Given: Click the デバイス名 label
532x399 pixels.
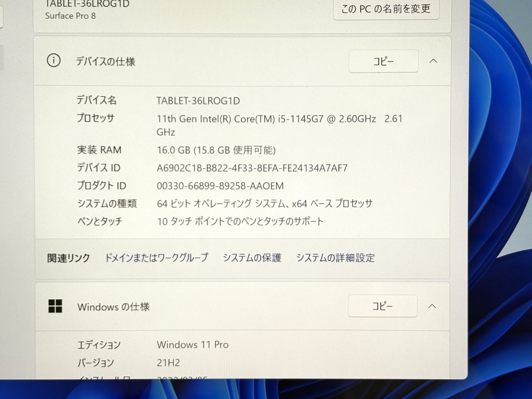Looking at the screenshot, I should tap(96, 100).
